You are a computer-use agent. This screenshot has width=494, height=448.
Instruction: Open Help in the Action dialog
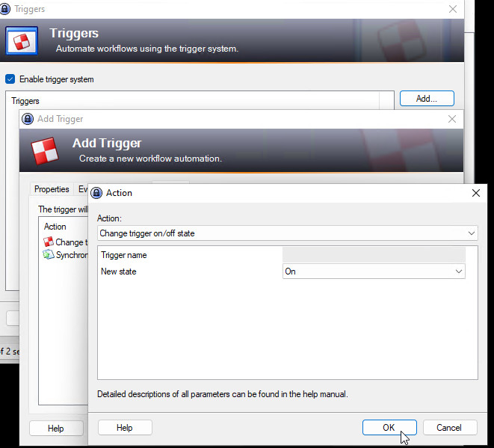pyautogui.click(x=125, y=428)
